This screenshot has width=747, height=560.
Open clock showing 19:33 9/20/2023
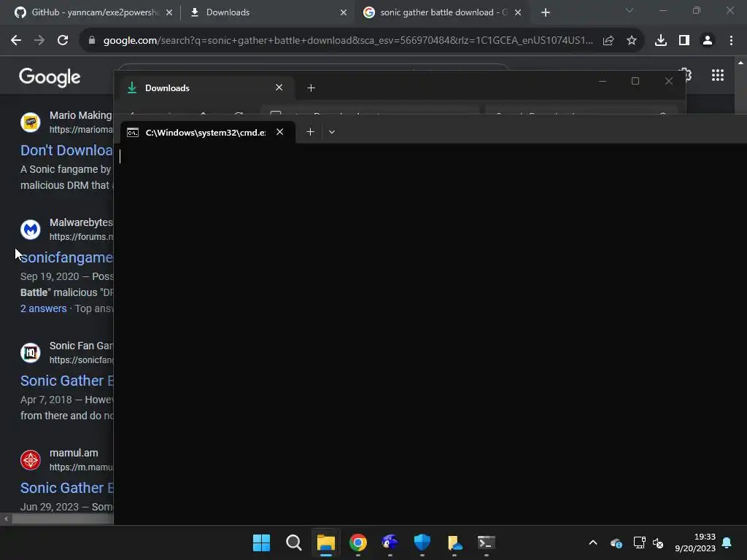(695, 542)
